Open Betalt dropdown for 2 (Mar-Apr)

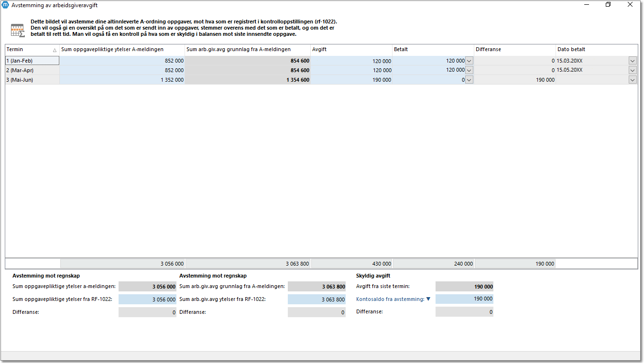click(469, 70)
